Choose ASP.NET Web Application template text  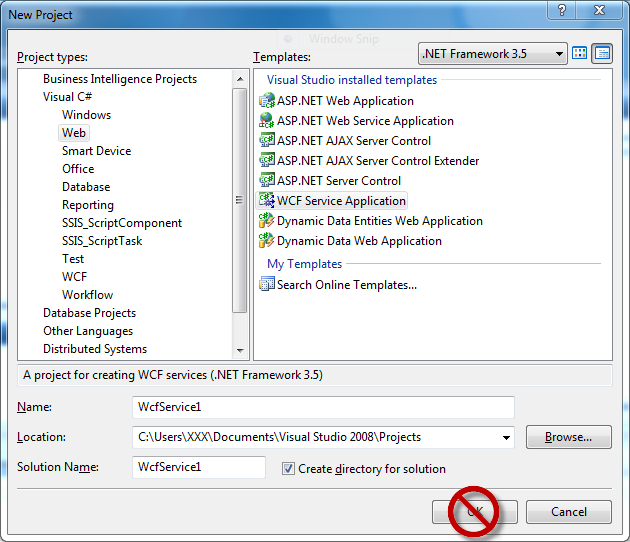[345, 100]
